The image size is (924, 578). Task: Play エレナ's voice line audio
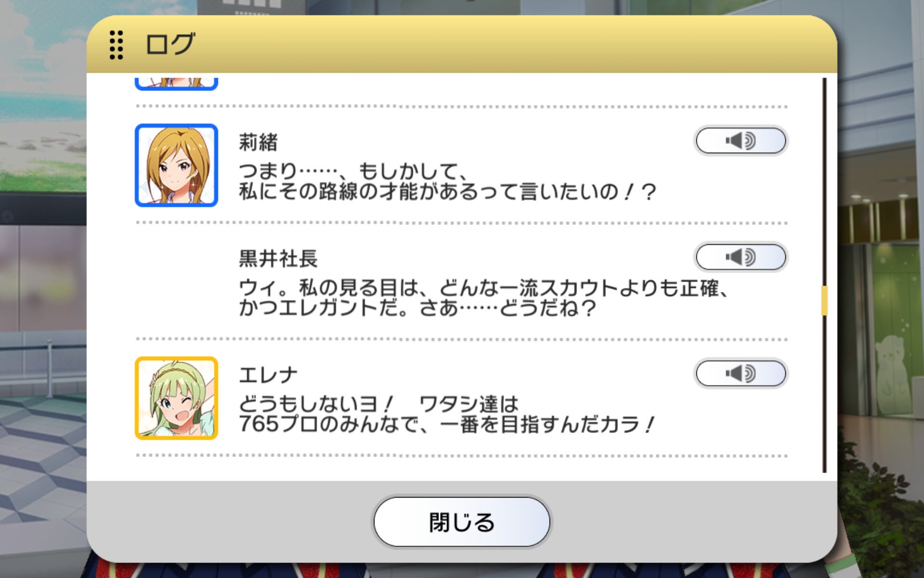coord(741,373)
